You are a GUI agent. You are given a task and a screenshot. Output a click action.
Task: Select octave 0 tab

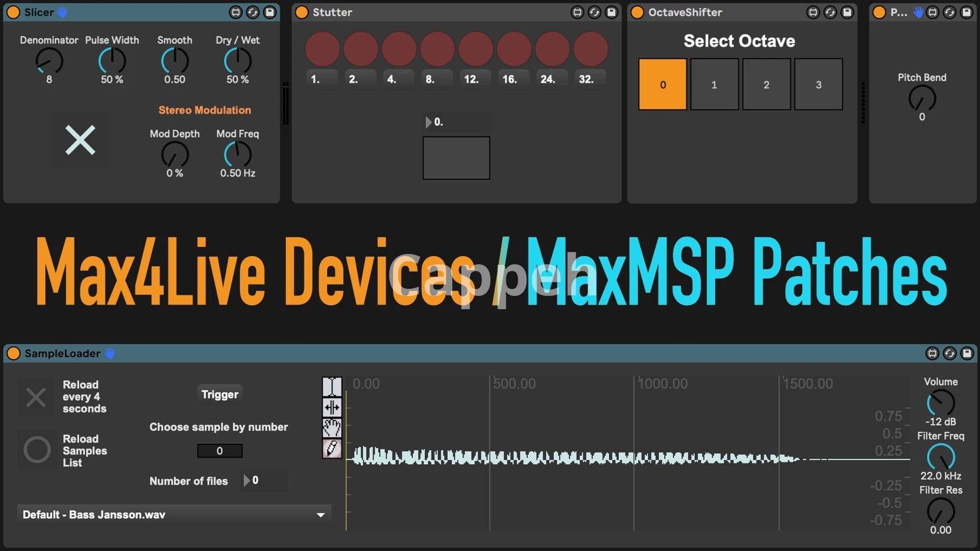(x=663, y=85)
